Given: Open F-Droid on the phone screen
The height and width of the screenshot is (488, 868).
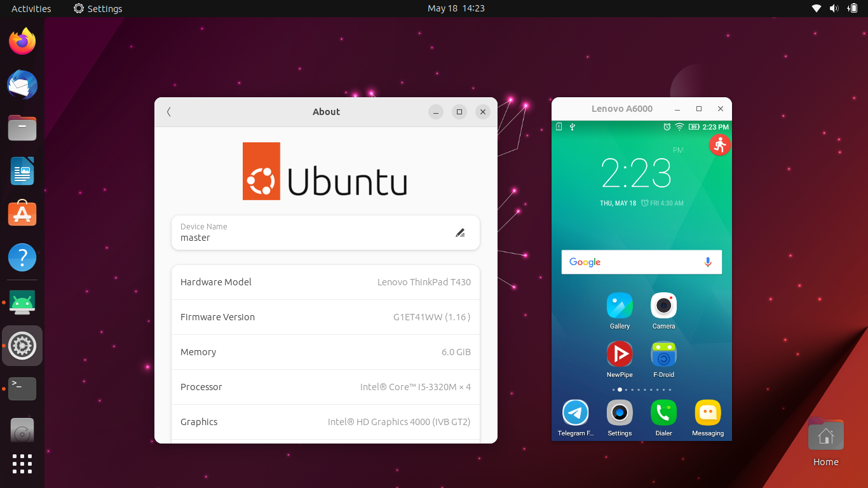Looking at the screenshot, I should pos(663,360).
